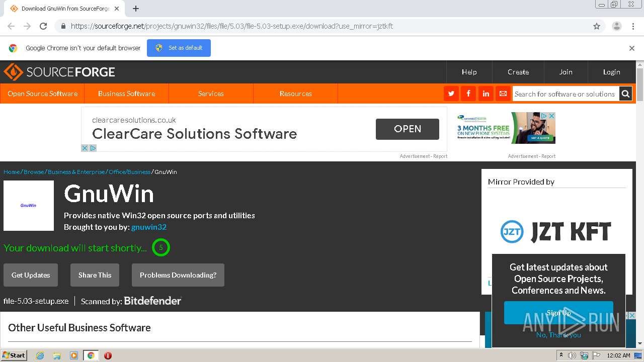Click red antivirus icon in taskbar
644x362 pixels.
click(x=108, y=355)
